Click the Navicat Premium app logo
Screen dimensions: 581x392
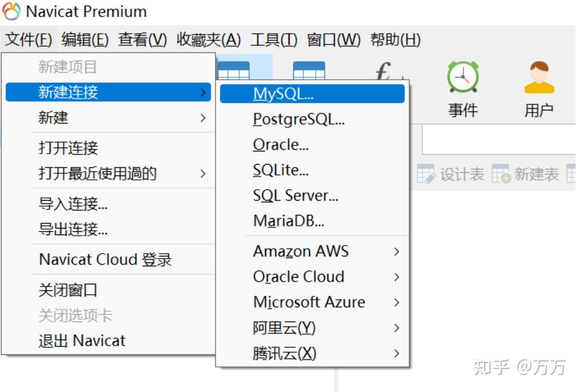tap(11, 11)
